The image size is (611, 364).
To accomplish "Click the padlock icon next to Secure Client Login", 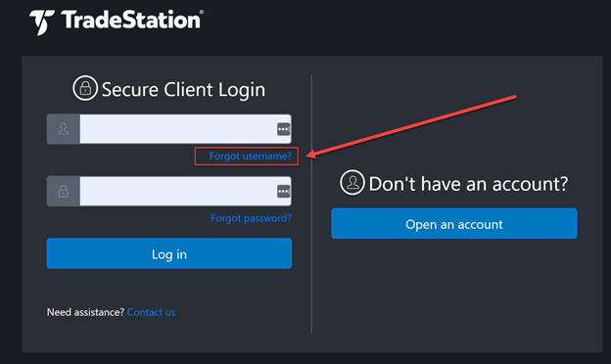I will click(x=85, y=88).
